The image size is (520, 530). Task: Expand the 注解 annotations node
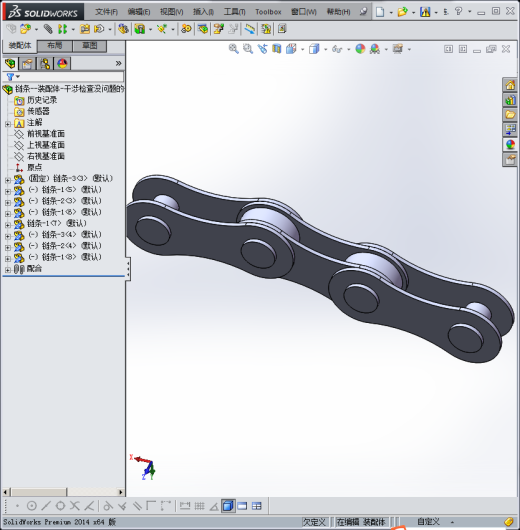click(x=7, y=124)
